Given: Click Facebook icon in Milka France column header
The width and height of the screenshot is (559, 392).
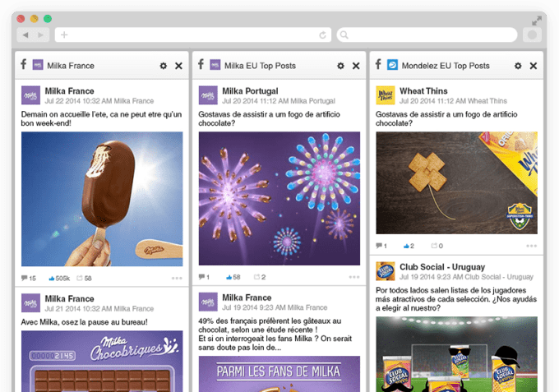Looking at the screenshot, I should (24, 64).
